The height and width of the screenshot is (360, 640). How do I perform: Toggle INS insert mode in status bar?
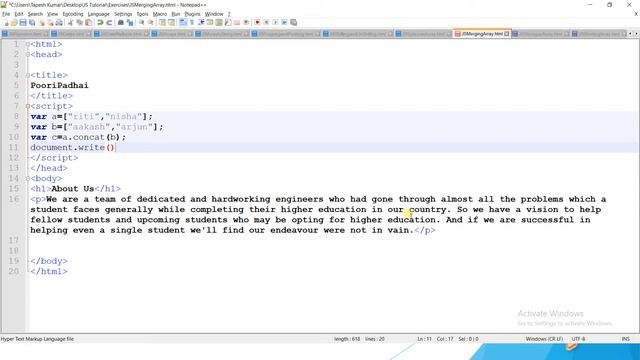pyautogui.click(x=625, y=339)
